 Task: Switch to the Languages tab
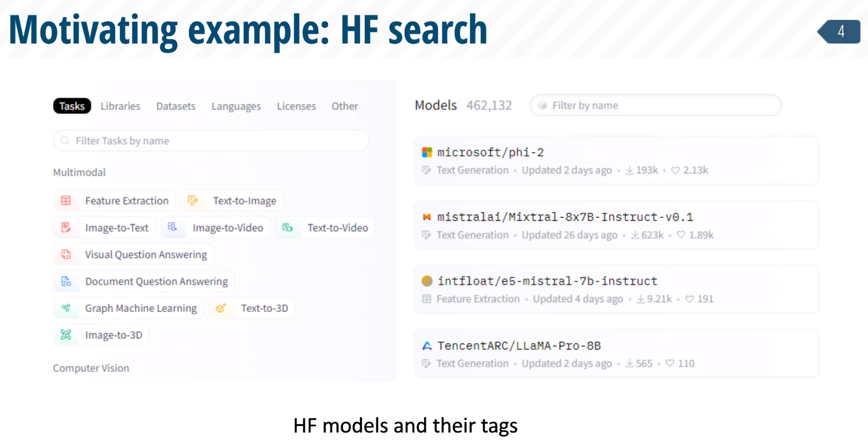point(236,106)
